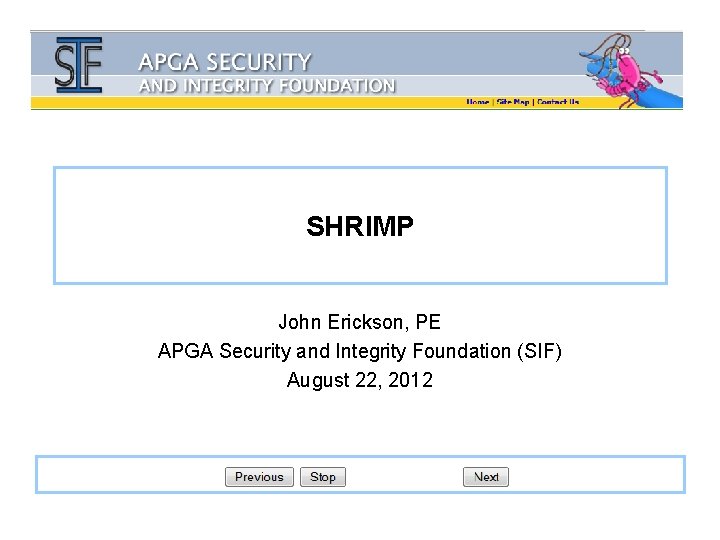
Task: Stop the slideshow with the Stop button
Action: 323,477
